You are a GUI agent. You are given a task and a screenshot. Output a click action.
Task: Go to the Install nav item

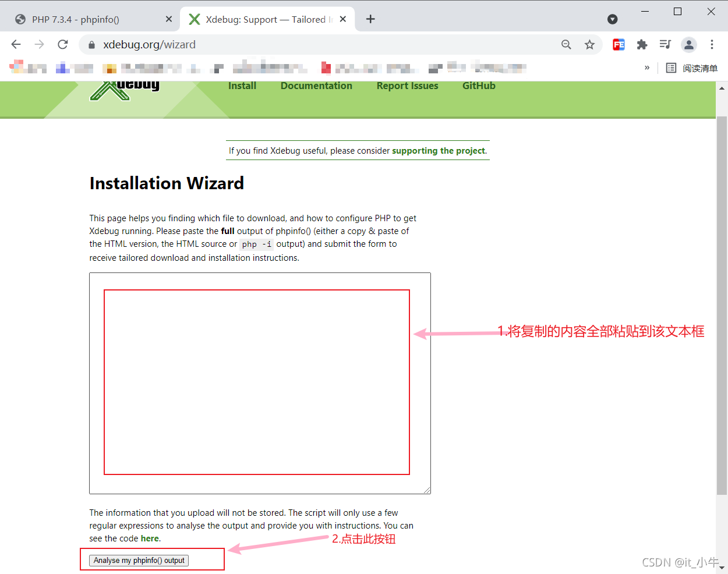[x=242, y=86]
